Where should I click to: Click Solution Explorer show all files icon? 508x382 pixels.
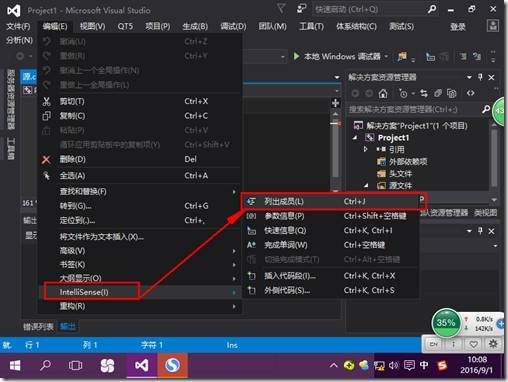(451, 94)
